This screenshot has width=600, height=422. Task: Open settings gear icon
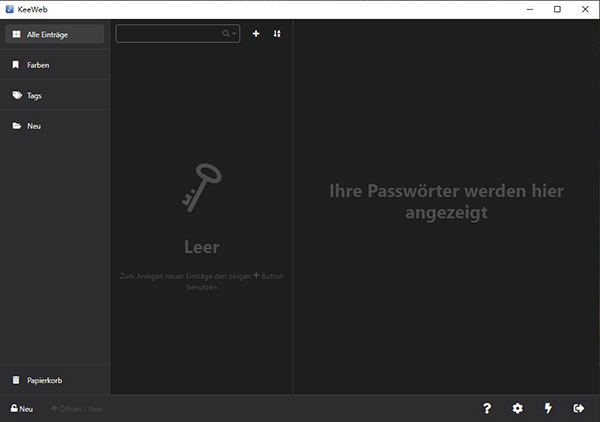click(x=517, y=408)
